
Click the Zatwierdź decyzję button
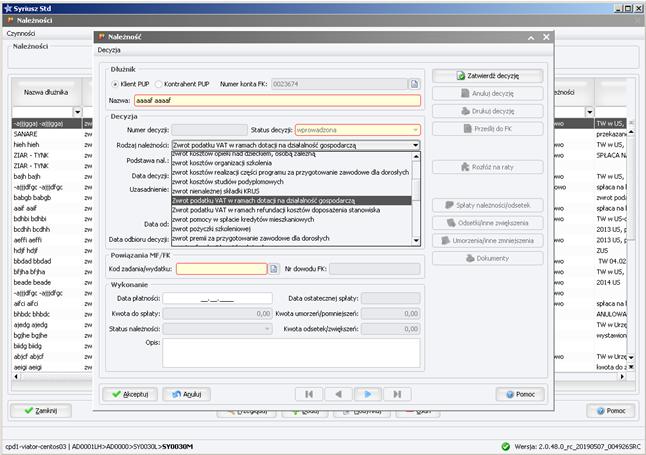pyautogui.click(x=487, y=76)
